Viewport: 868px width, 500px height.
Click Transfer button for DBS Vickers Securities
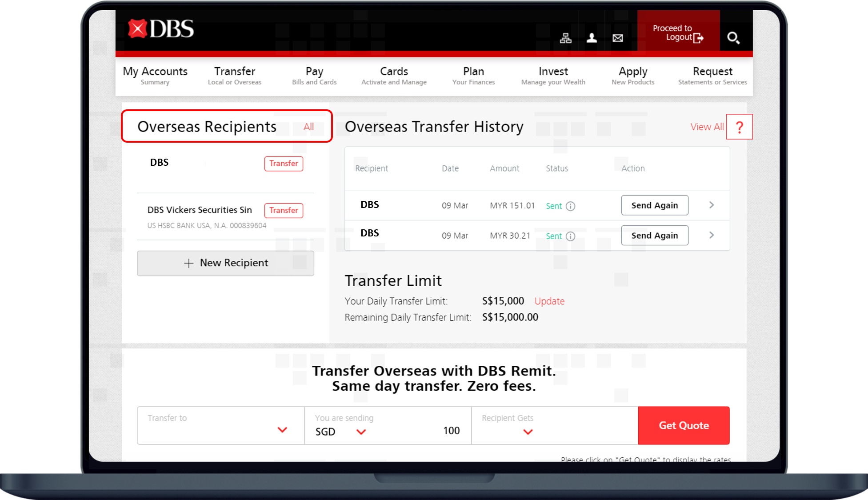[284, 210]
